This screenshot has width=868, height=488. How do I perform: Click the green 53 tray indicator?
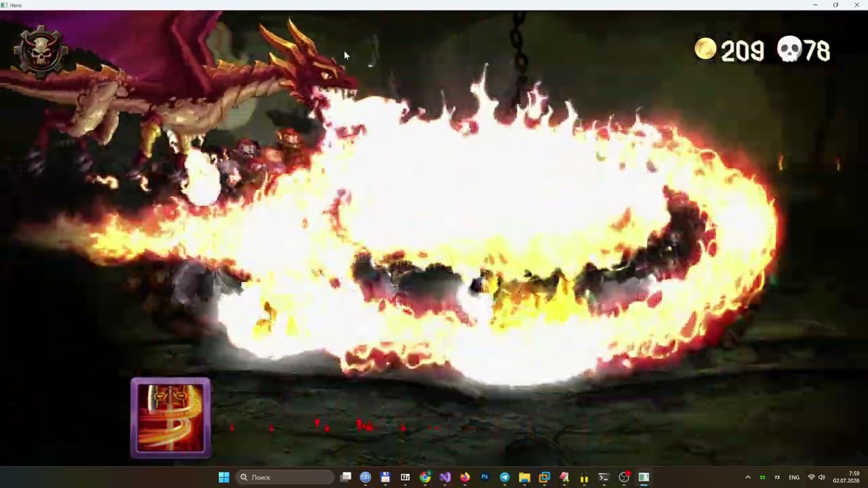[x=762, y=477]
